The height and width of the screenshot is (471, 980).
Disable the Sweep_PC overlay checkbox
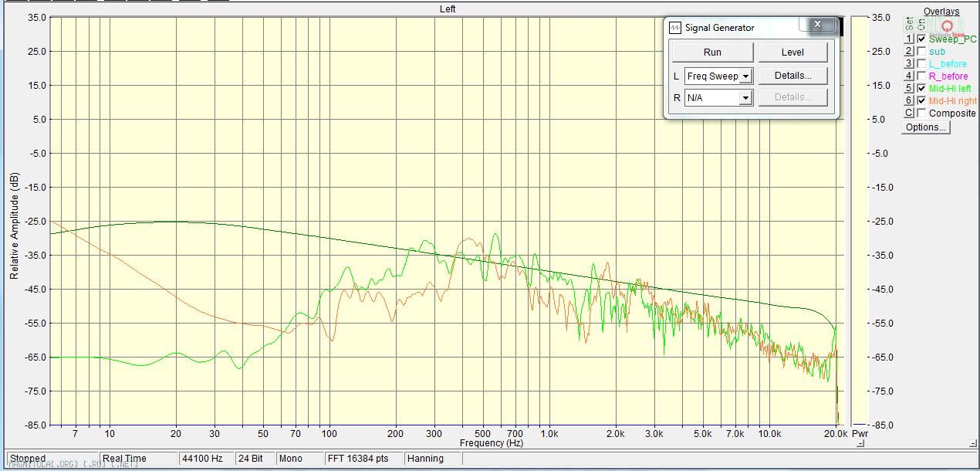click(x=921, y=39)
